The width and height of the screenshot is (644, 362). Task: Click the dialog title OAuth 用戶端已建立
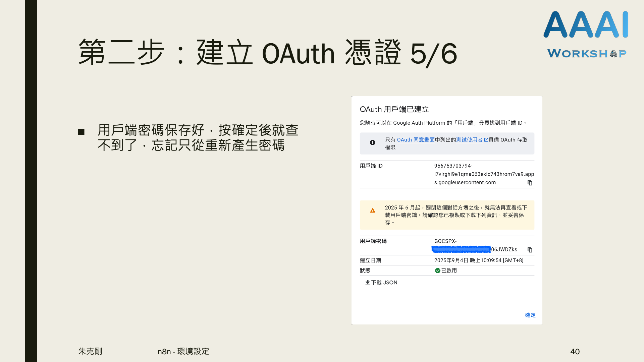click(394, 109)
